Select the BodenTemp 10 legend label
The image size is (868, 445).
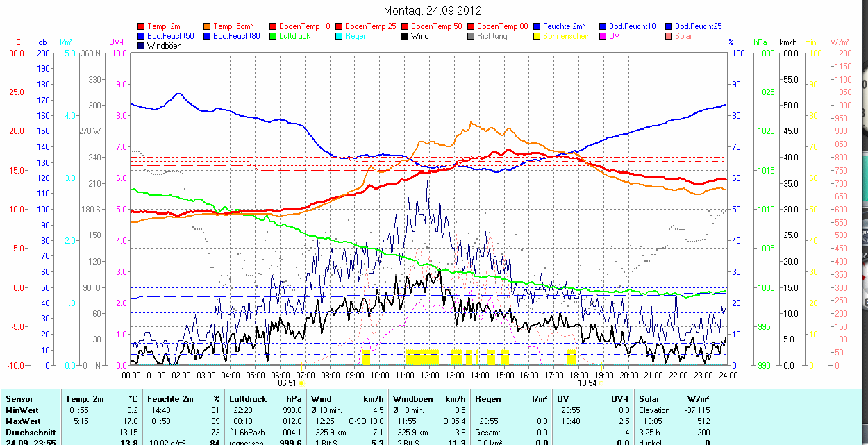[x=305, y=26]
